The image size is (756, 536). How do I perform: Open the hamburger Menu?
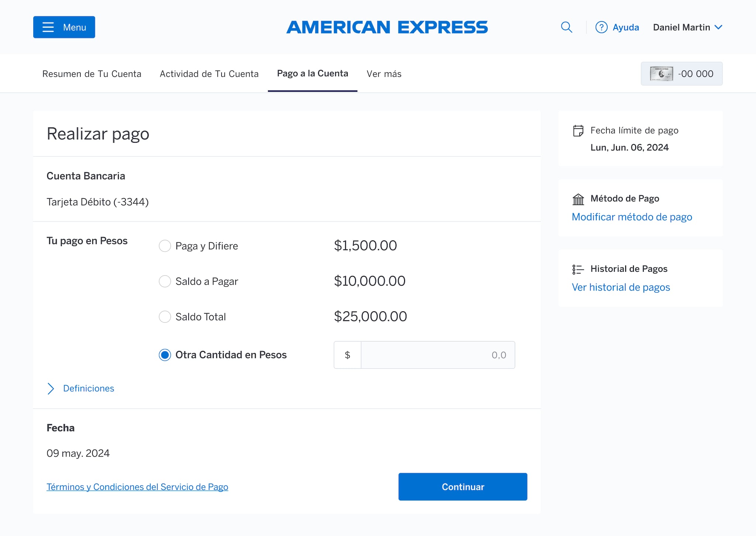pos(64,27)
